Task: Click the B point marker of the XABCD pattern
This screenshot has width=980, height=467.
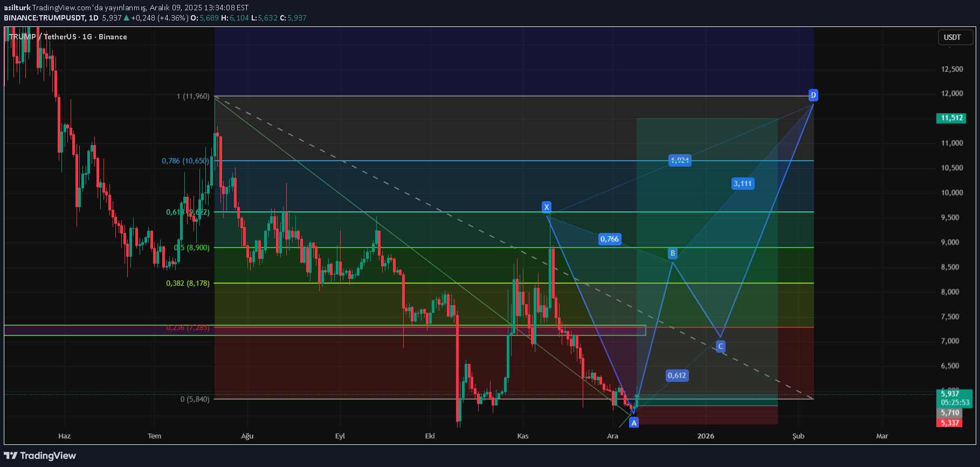Action: [672, 253]
